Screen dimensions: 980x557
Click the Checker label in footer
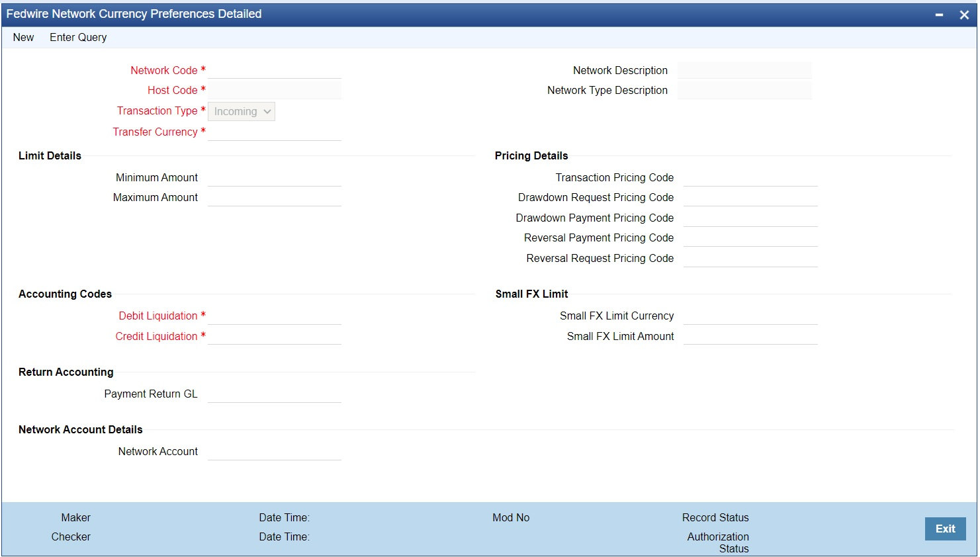(71, 537)
